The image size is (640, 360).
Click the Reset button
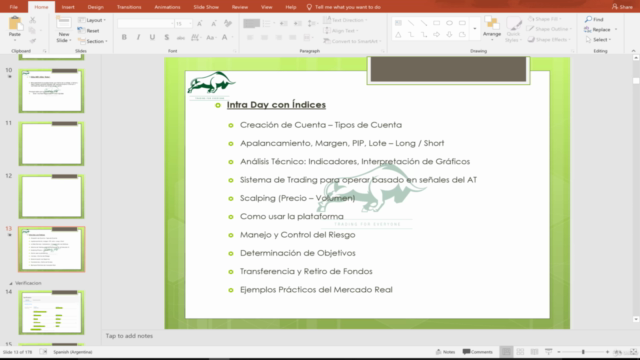89,31
